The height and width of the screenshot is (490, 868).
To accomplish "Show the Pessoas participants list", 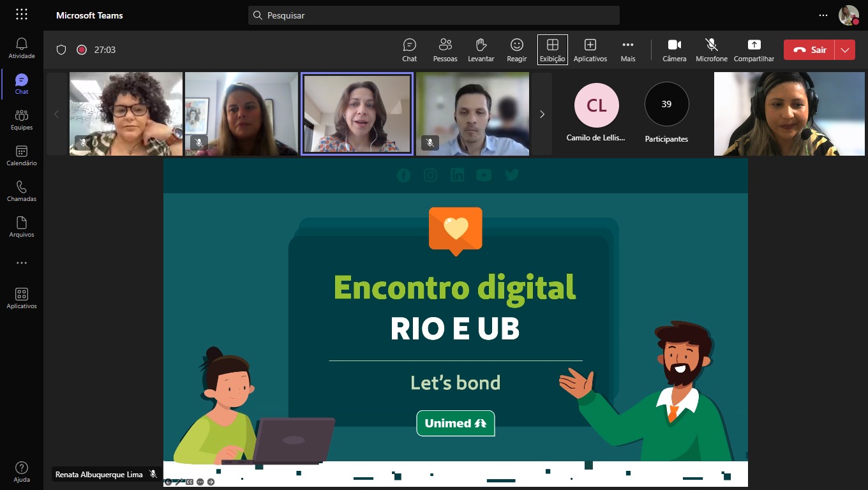I will click(x=445, y=50).
